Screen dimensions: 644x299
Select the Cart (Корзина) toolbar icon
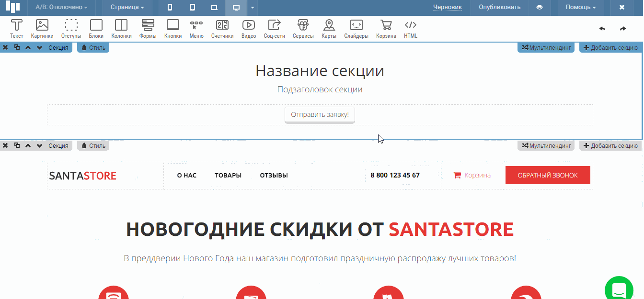(386, 29)
